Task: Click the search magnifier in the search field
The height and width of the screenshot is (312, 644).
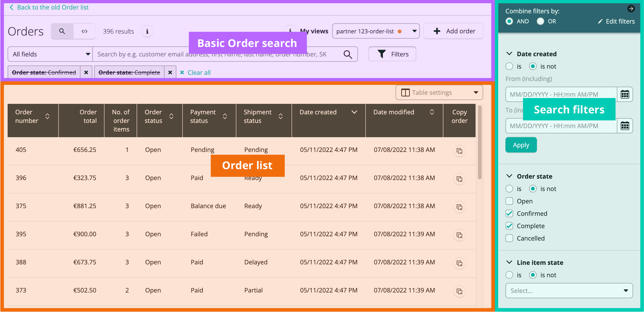Action: tap(347, 54)
